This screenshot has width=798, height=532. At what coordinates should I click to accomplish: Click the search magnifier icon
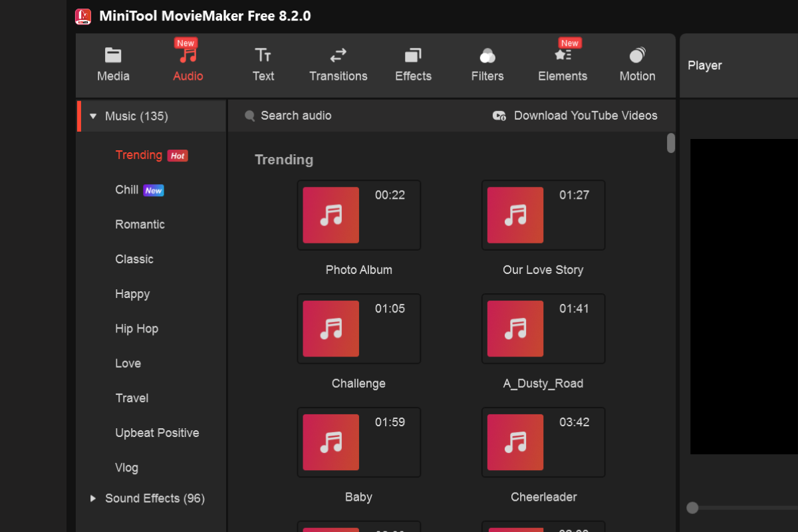point(250,116)
